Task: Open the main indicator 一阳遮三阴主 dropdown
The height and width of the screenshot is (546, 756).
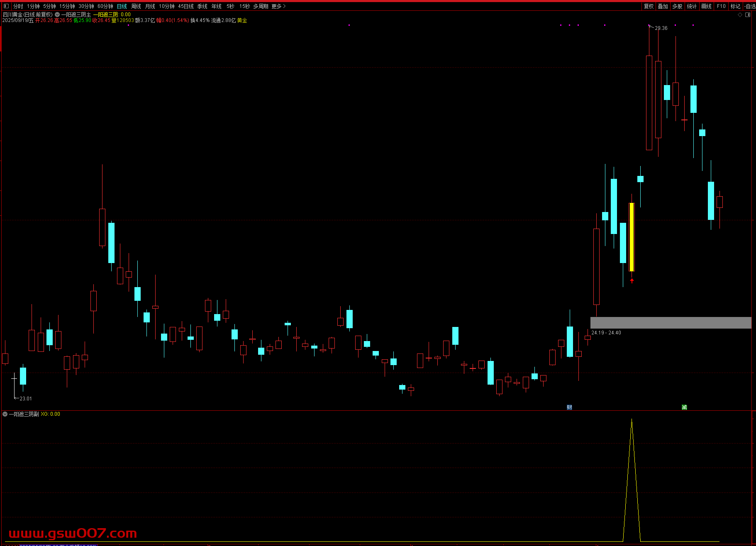Action: (x=57, y=15)
